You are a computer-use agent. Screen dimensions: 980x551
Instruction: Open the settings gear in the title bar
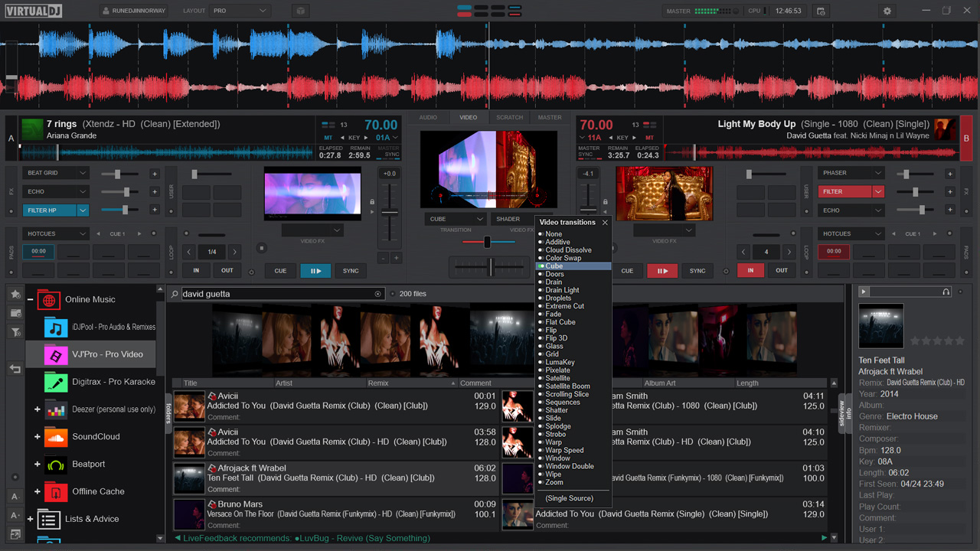coord(887,11)
